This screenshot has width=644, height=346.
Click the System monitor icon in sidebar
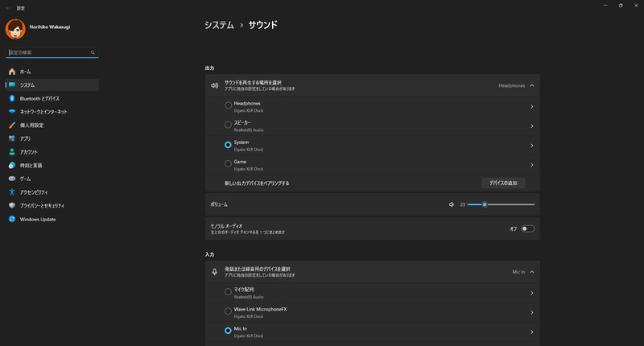pos(12,85)
